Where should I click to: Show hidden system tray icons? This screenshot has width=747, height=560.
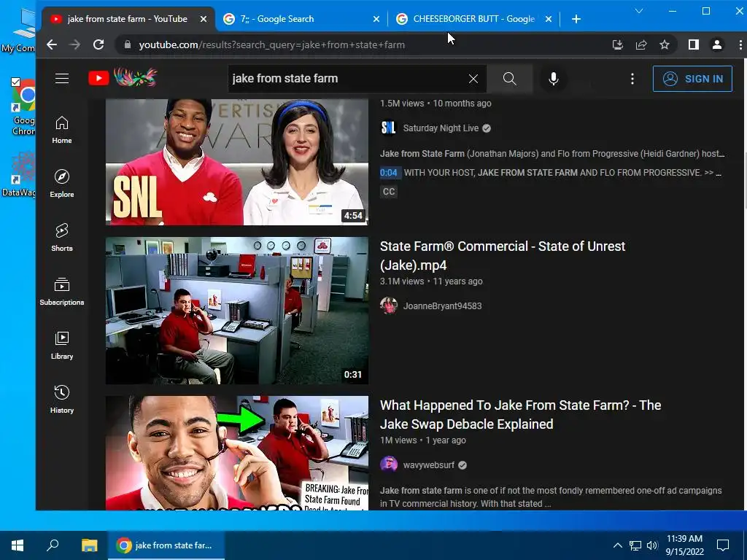pyautogui.click(x=617, y=545)
